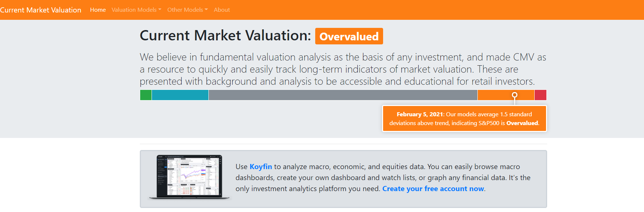This screenshot has width=644, height=212.
Task: Expand the Other Models dropdown
Action: tap(188, 10)
